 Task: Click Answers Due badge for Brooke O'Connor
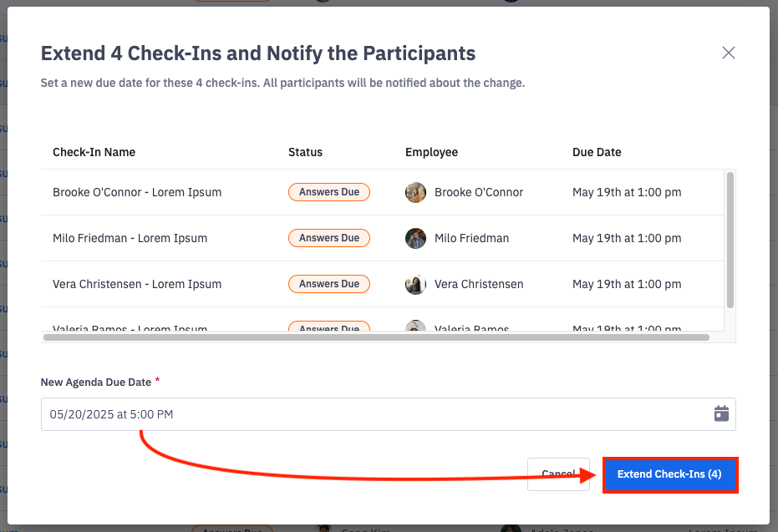329,192
